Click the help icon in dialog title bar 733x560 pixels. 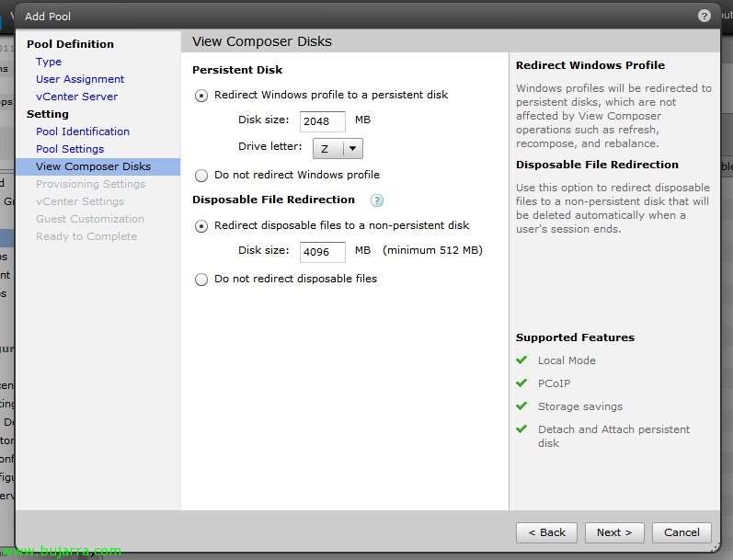pyautogui.click(x=704, y=16)
